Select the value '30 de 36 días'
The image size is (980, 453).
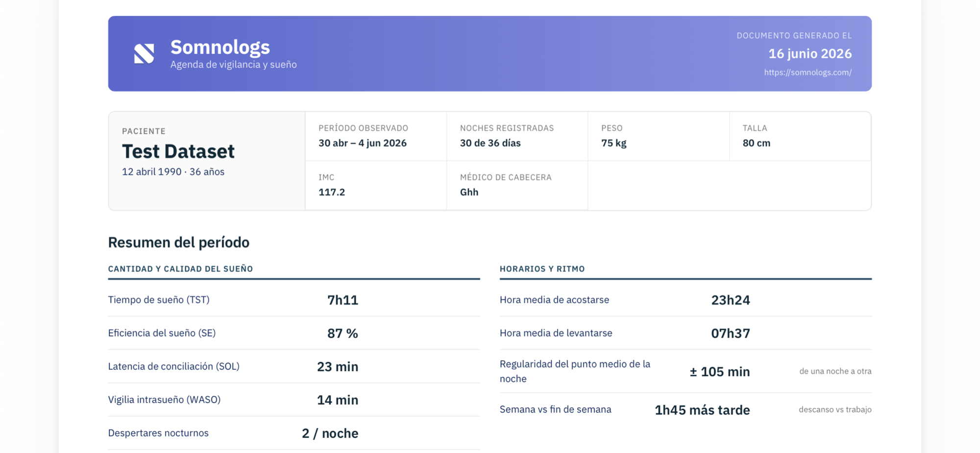pos(490,143)
